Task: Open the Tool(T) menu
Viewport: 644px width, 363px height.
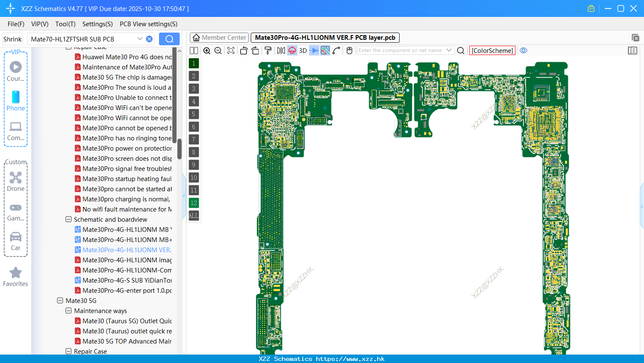Action: click(x=66, y=24)
